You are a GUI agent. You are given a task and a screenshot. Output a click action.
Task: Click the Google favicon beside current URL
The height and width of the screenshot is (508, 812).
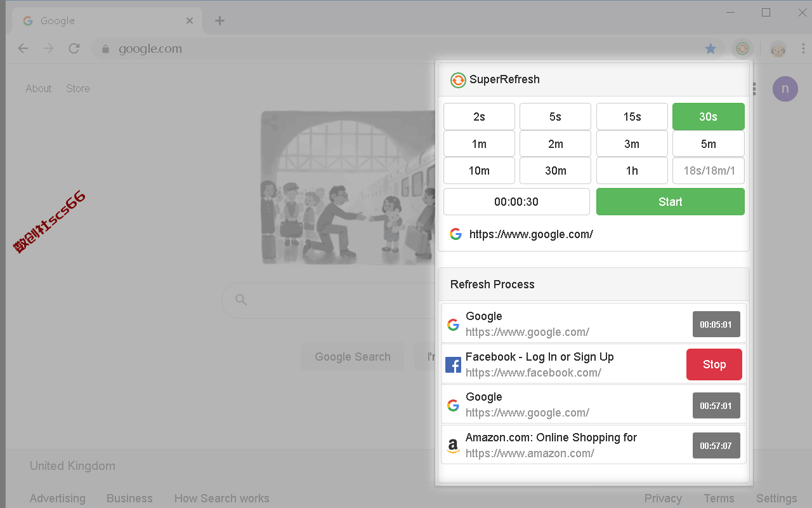pyautogui.click(x=455, y=234)
